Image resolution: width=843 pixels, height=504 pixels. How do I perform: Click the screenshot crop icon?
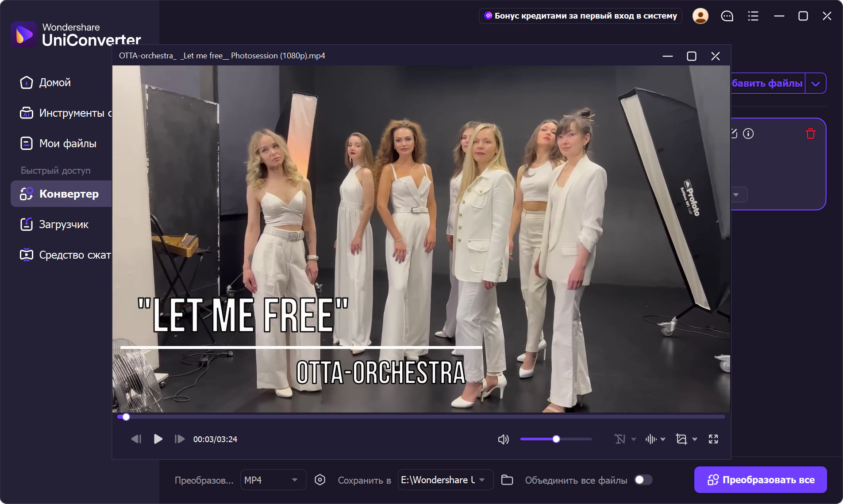pyautogui.click(x=681, y=439)
